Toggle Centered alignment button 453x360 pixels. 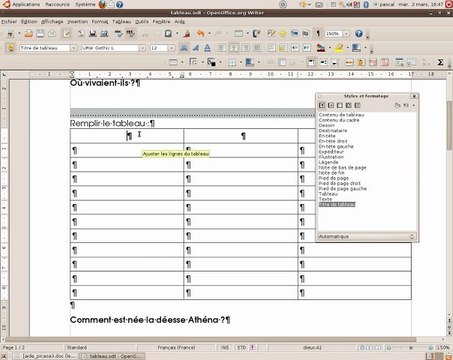coord(233,48)
